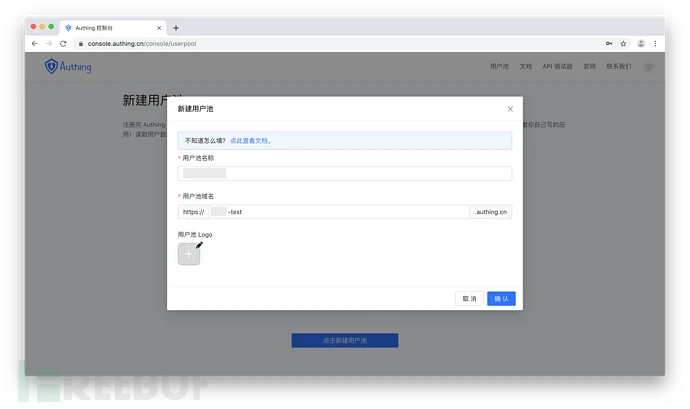Click the 点击新建用户池 button

point(345,340)
